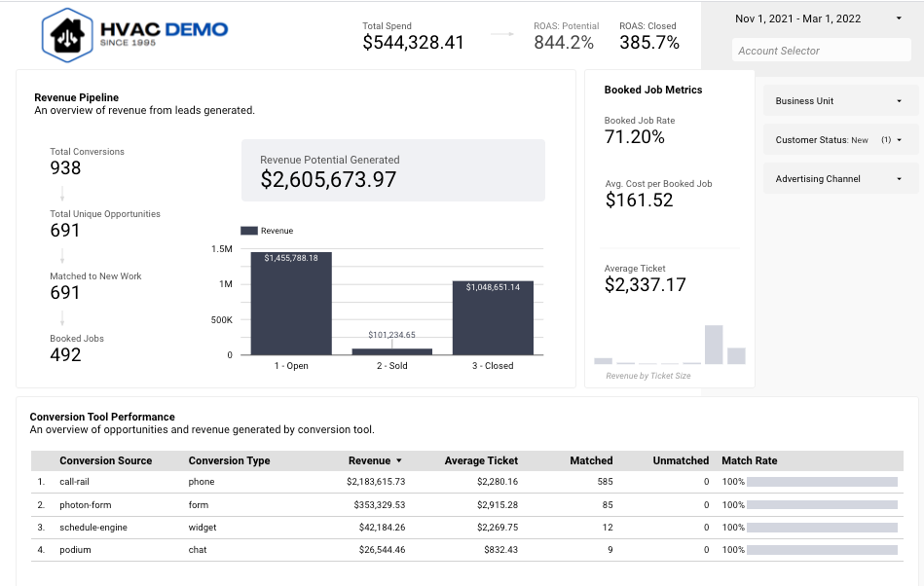The height and width of the screenshot is (586, 924).
Task: Click the matched count 585 cell
Action: point(606,482)
